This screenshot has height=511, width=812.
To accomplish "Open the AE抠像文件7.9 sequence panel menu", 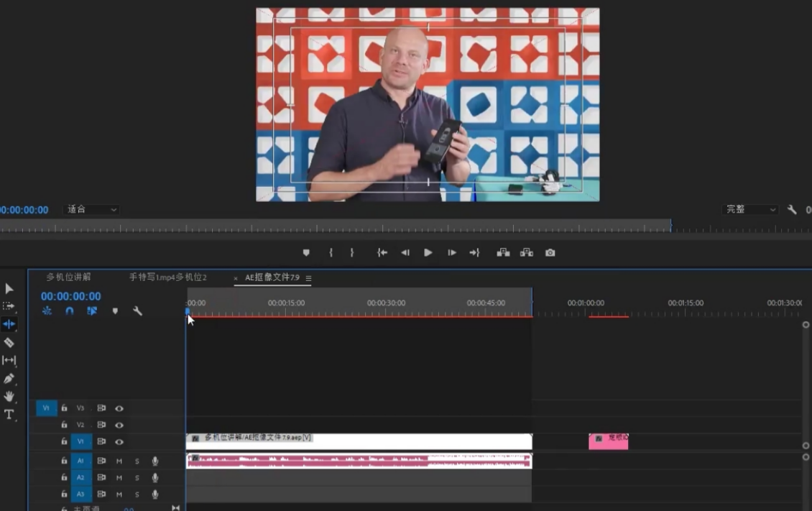I will [x=309, y=278].
